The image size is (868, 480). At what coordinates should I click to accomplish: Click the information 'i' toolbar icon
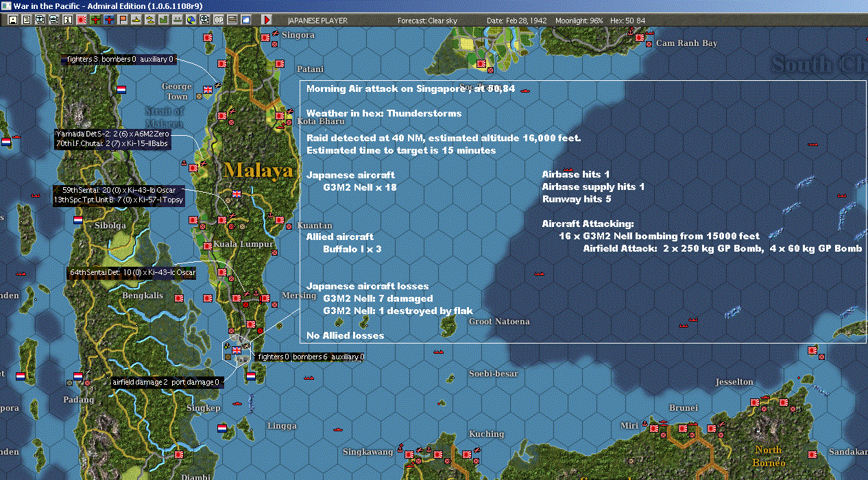pos(67,20)
